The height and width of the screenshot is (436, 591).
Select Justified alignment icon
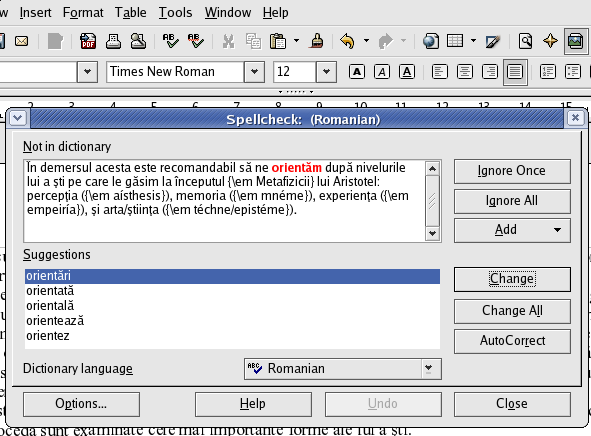(x=515, y=72)
